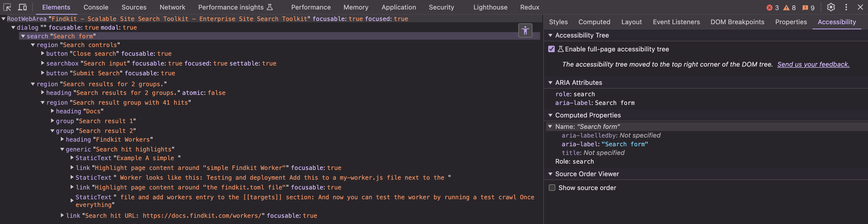
Task: Open the Redux tab
Action: [x=529, y=7]
